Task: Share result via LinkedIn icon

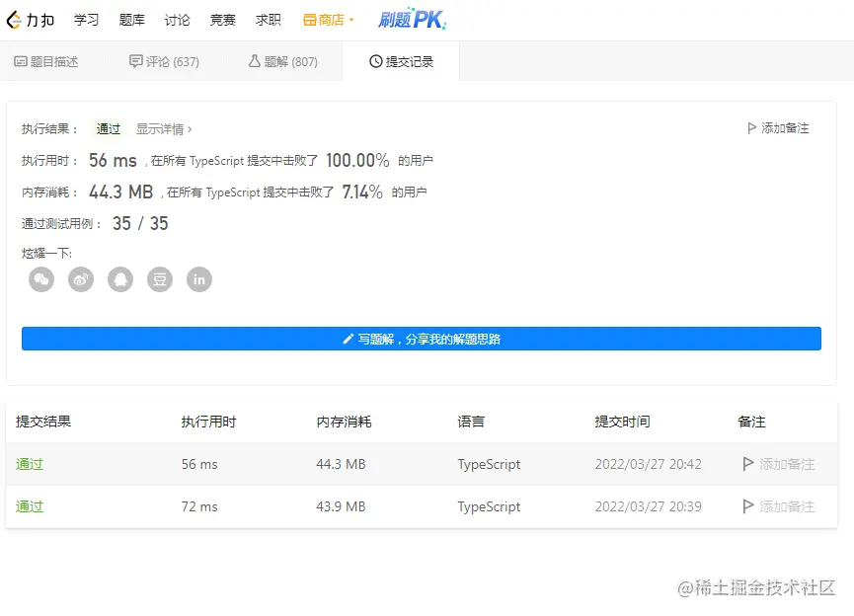Action: pos(199,279)
